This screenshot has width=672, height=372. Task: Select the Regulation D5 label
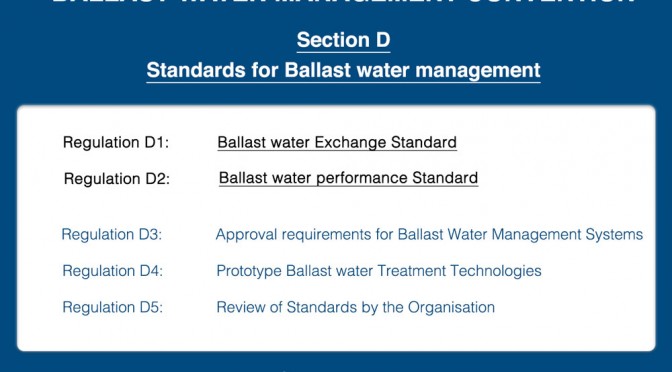click(x=113, y=307)
